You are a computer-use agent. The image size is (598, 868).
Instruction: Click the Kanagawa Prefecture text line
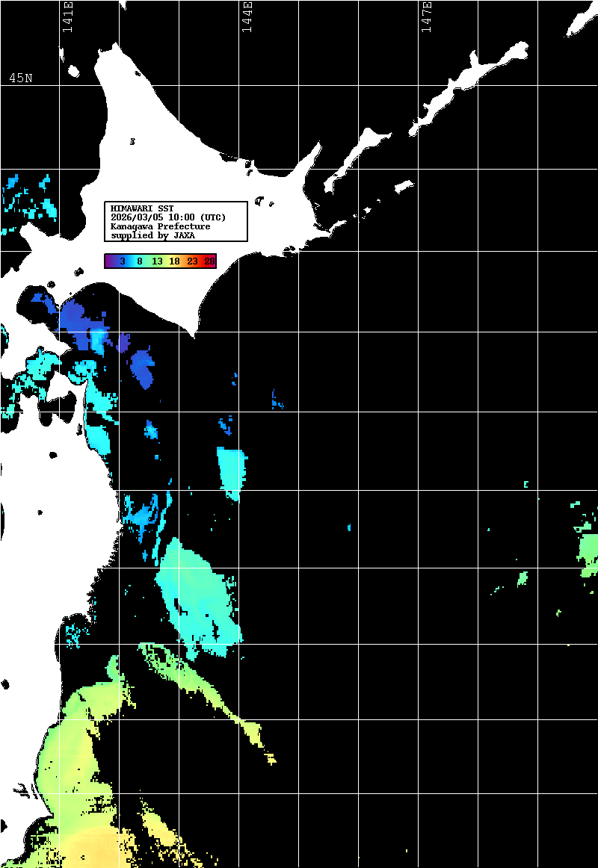click(x=160, y=226)
